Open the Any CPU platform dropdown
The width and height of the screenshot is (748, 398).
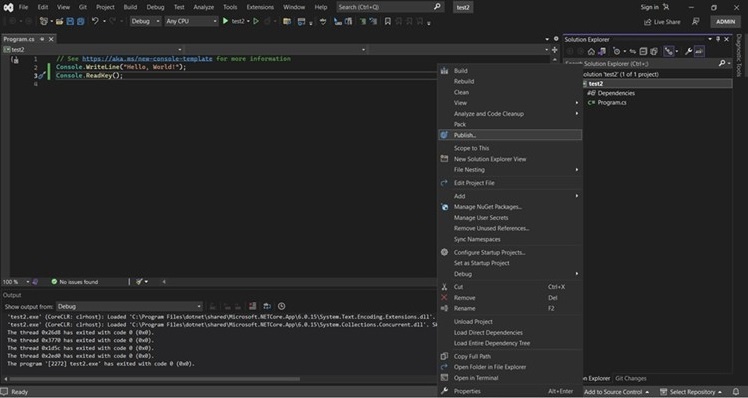(x=191, y=21)
